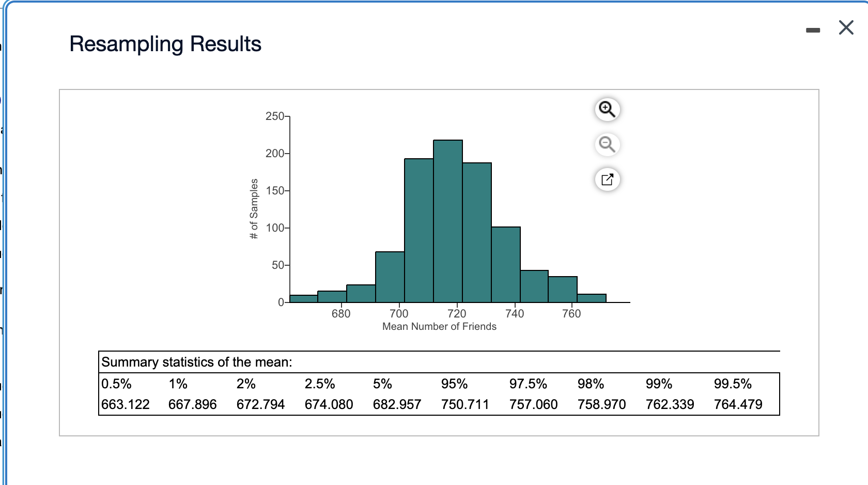Screen dimensions: 868x485
Task: Click the Resampling Results heading
Action: (165, 44)
